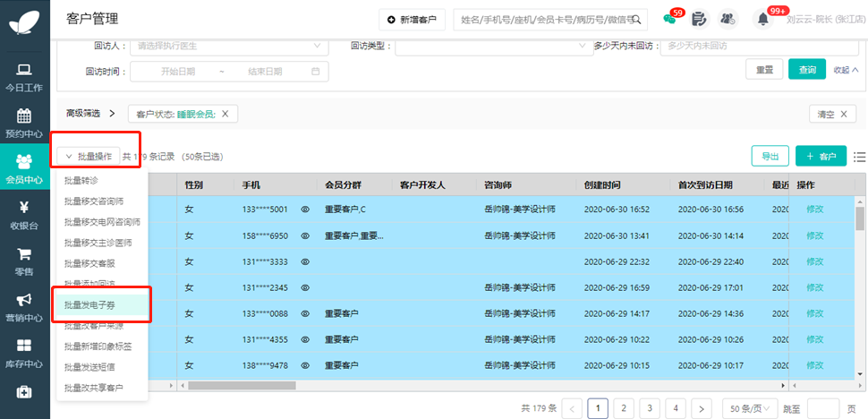Select 批量发送短信 menu item
Image resolution: width=868 pixels, height=419 pixels.
point(102,367)
